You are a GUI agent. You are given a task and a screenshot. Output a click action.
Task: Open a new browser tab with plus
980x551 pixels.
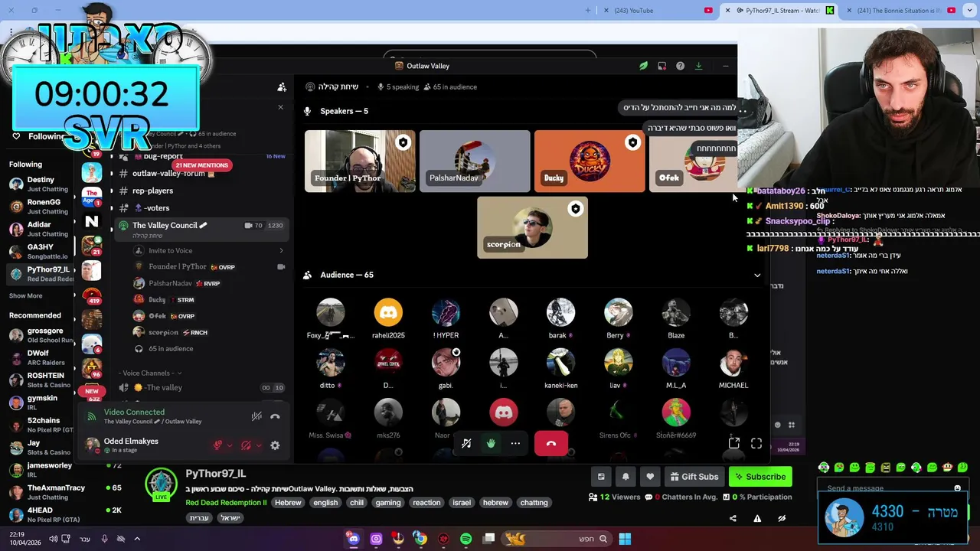tap(588, 10)
